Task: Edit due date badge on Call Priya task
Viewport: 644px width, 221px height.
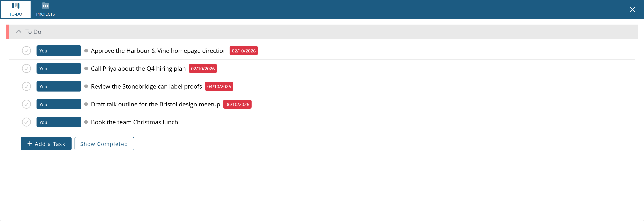Action: coord(203,68)
